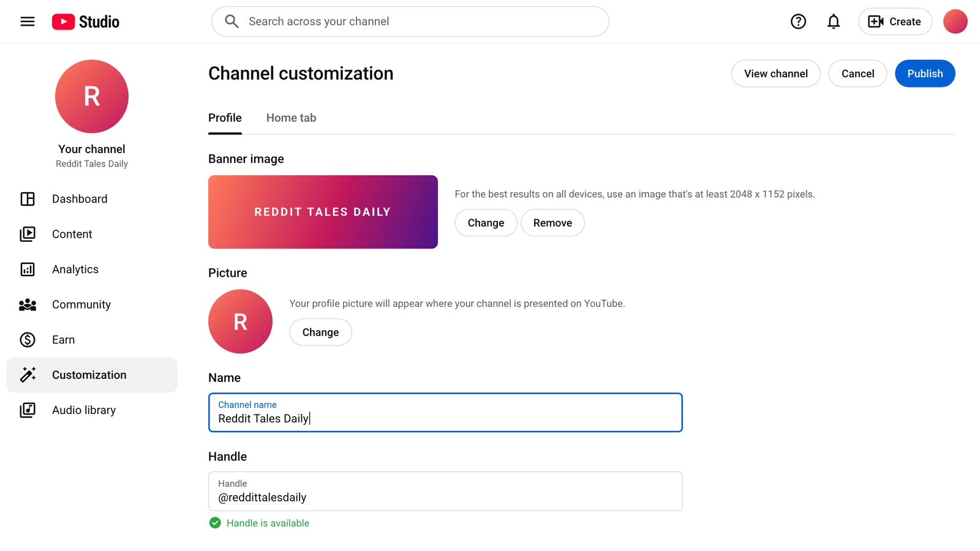Image resolution: width=980 pixels, height=551 pixels.
Task: Click the Customization magic wand icon
Action: 28,375
